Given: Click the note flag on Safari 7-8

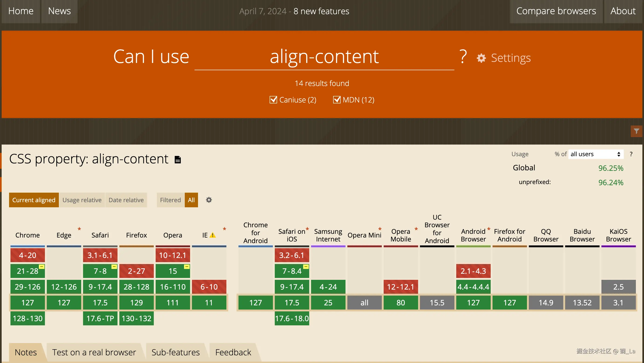Looking at the screenshot, I should click(114, 267).
